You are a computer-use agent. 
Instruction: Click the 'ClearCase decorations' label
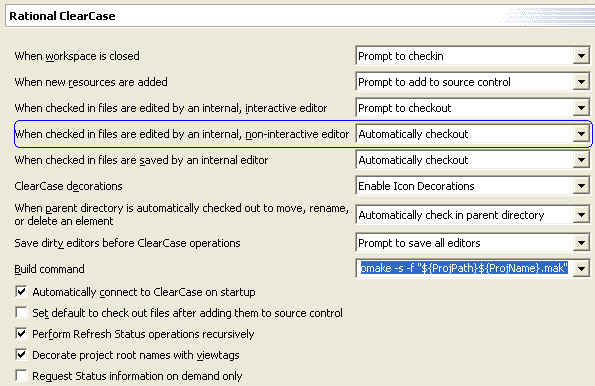pyautogui.click(x=68, y=186)
